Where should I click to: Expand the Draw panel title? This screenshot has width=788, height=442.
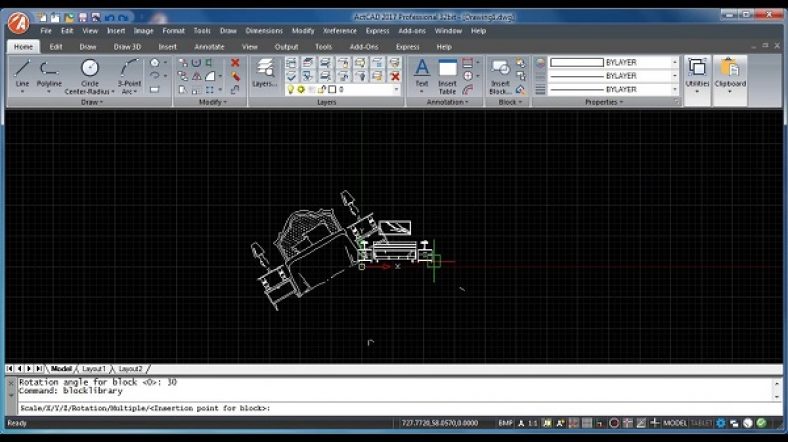91,102
